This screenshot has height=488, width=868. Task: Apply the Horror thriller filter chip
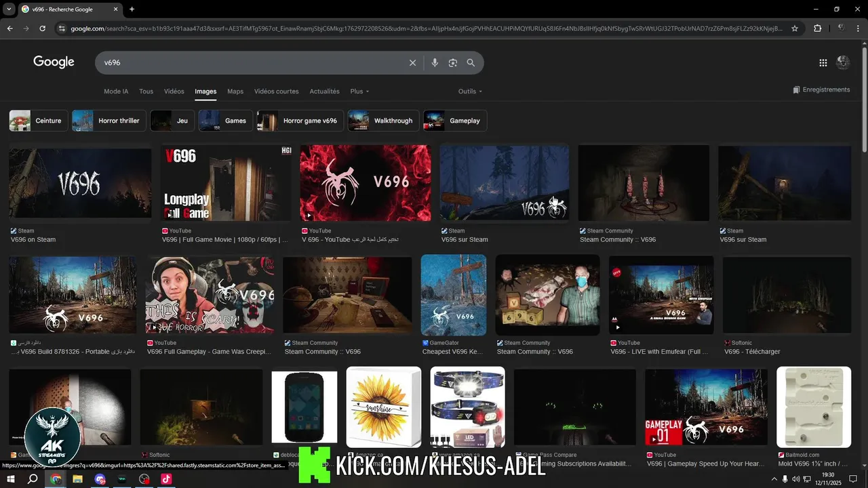[x=109, y=121]
